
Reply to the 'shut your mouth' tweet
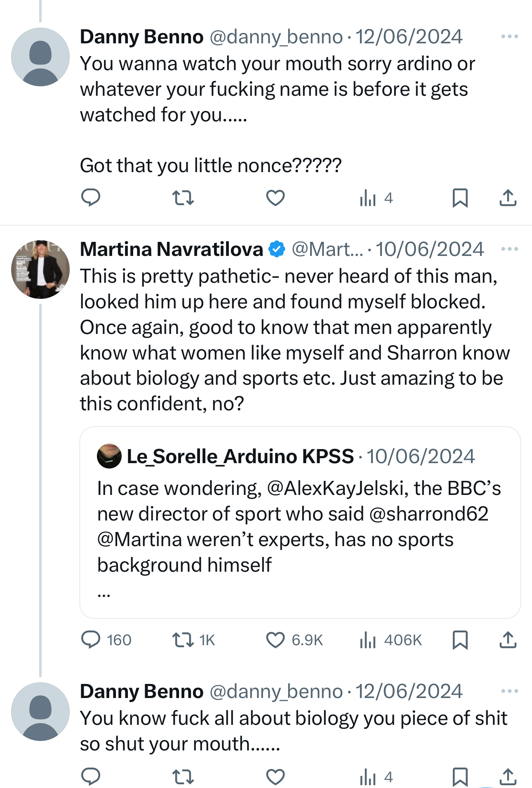[x=91, y=777]
